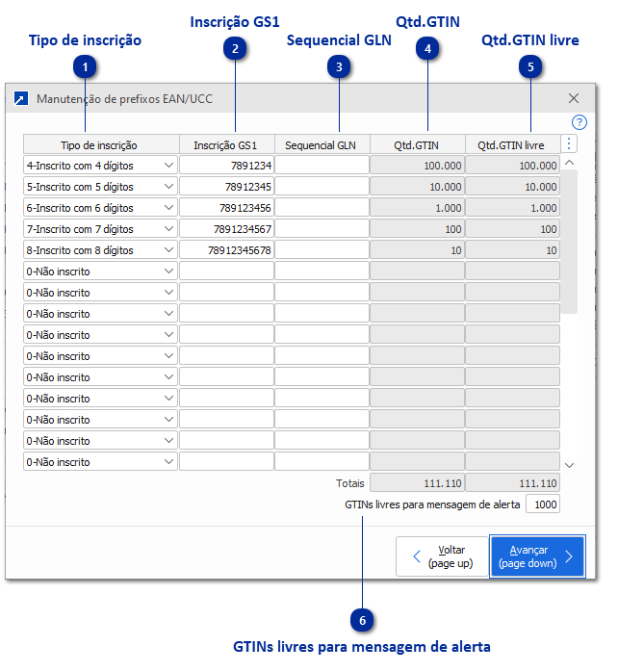Click the Qtd.GTIN cell showing 1.000
Image resolution: width=618 pixels, height=672 pixels.
tap(417, 207)
